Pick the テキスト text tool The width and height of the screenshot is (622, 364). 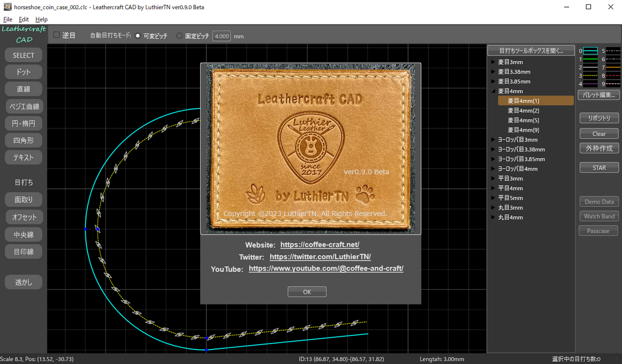pos(23,157)
